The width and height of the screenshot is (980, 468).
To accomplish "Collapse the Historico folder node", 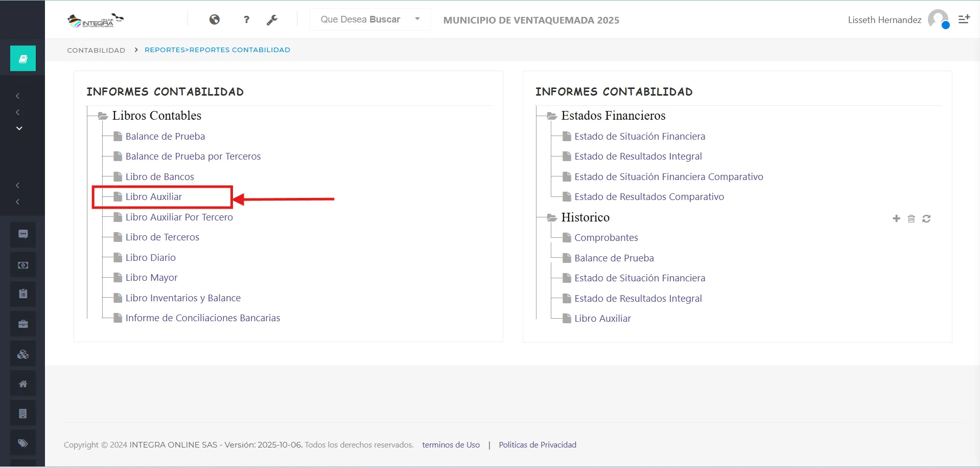I will click(552, 218).
